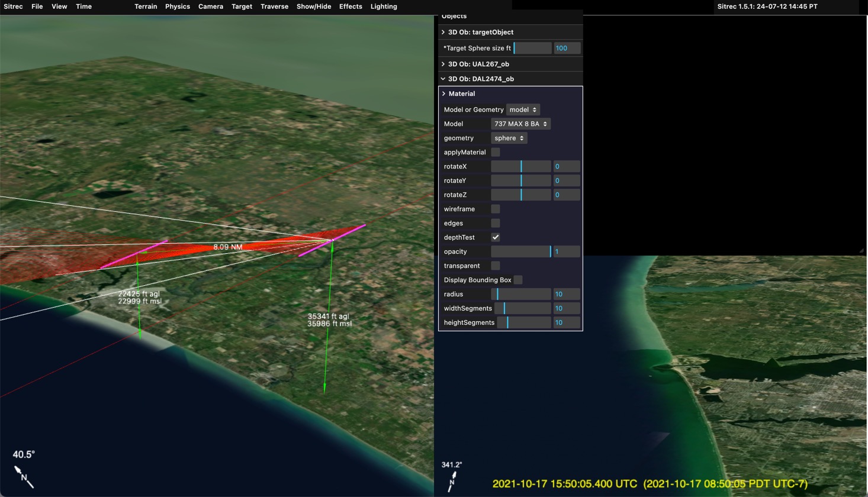Enable Display Bounding Box
The width and height of the screenshot is (868, 497).
coord(518,280)
